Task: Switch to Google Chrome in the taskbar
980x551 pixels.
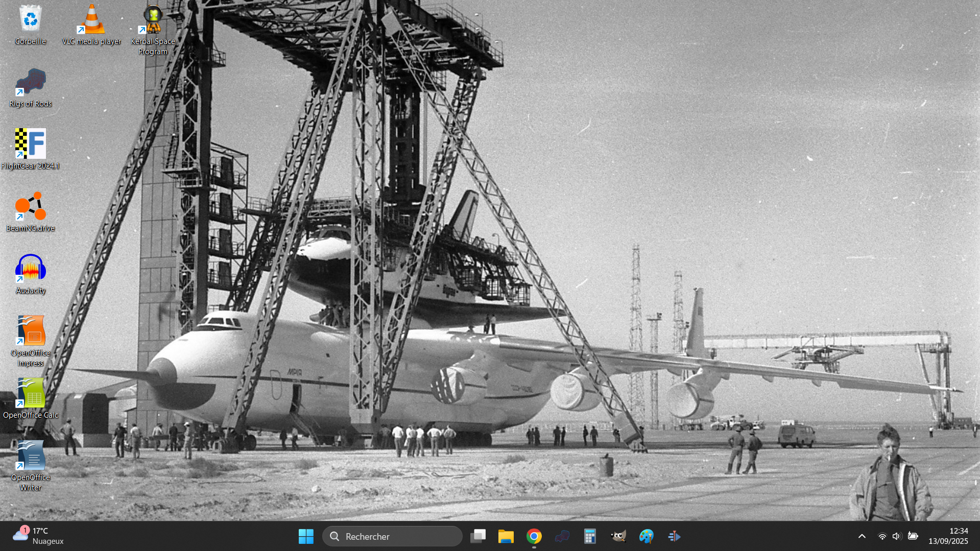Action: pos(534,536)
